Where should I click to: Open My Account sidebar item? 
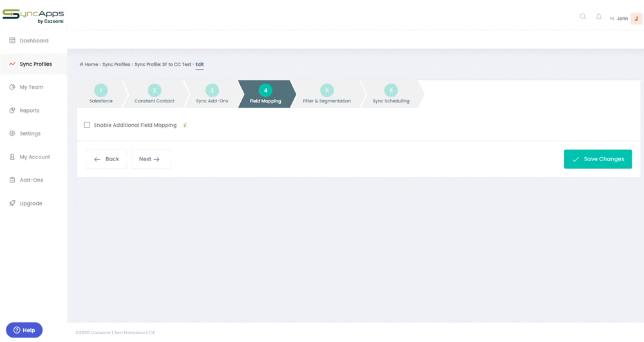pyautogui.click(x=33, y=157)
